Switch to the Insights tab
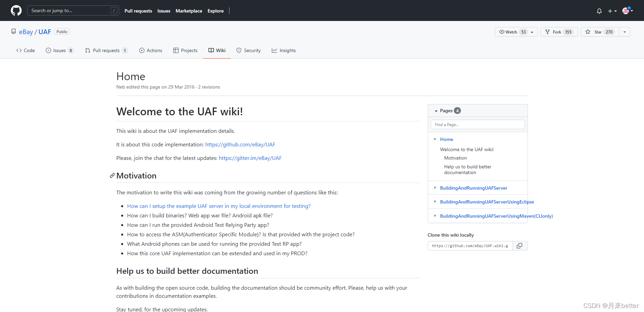Image resolution: width=644 pixels, height=312 pixels. pyautogui.click(x=284, y=50)
